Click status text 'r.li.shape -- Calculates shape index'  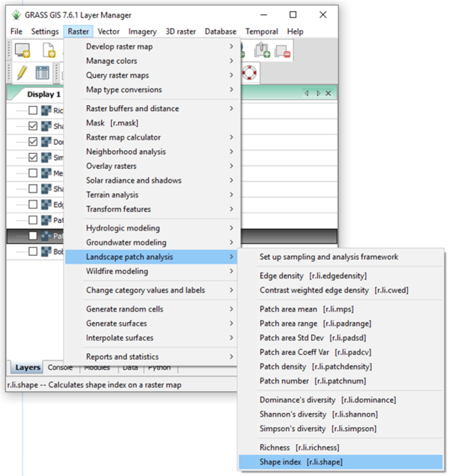[x=94, y=384]
